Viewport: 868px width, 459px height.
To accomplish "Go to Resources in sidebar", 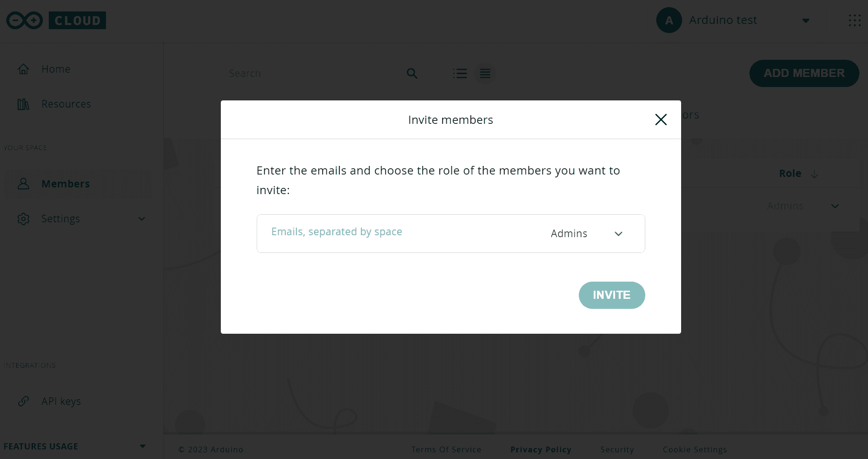I will pos(66,104).
